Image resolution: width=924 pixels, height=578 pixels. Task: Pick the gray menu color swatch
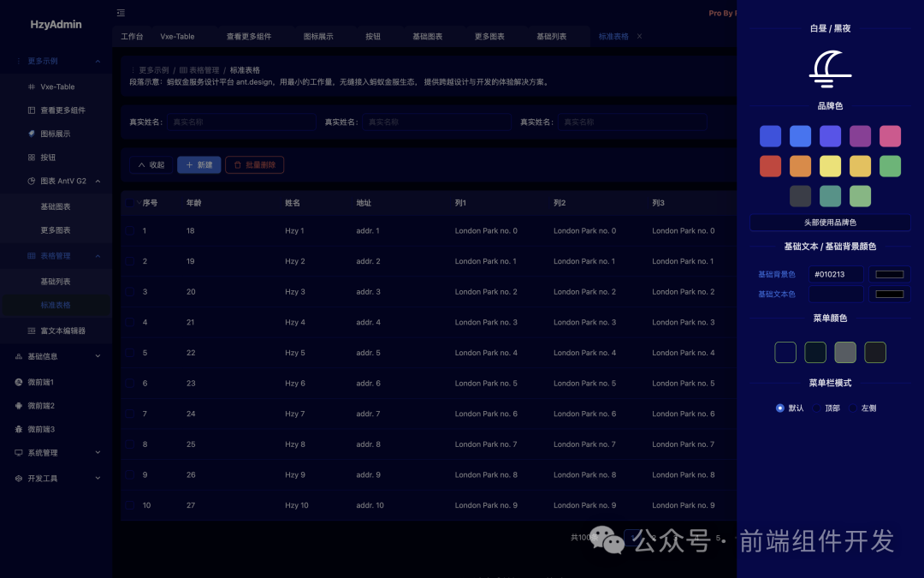coord(845,353)
